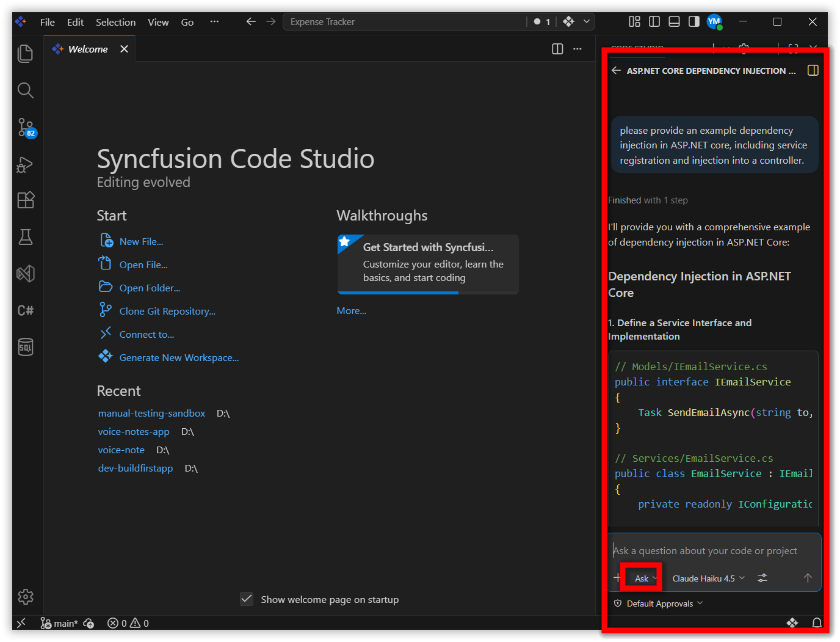Open recent dev-buildfirstapp folder
Image resolution: width=840 pixels, height=642 pixels.
136,469
